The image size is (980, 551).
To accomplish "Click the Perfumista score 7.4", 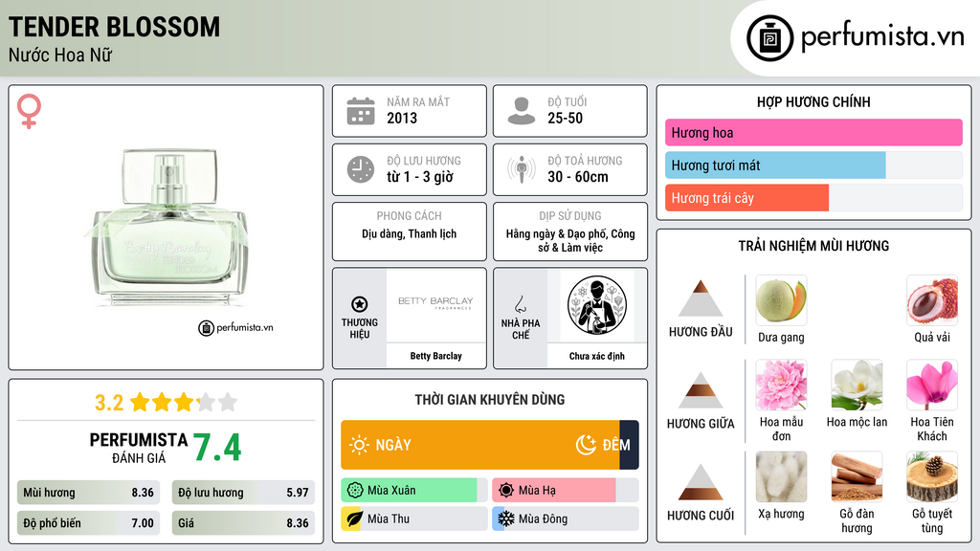I will [x=217, y=448].
